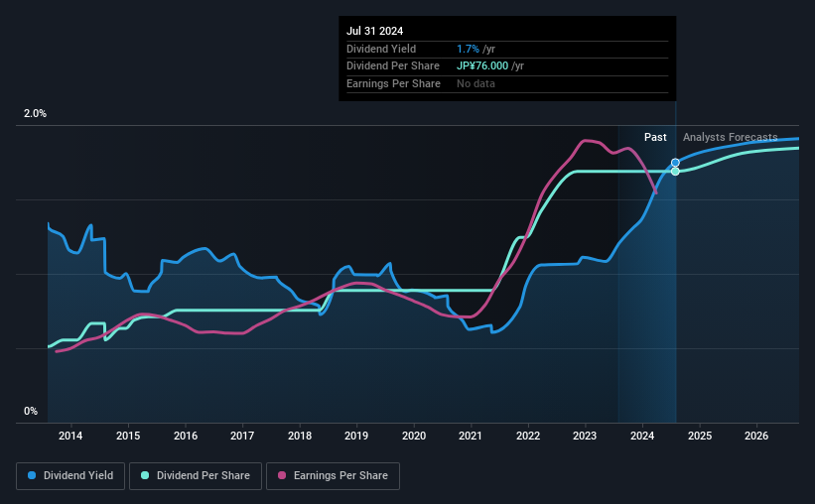The height and width of the screenshot is (504, 815).
Task: Click the 2021 x-axis label
Action: point(471,436)
